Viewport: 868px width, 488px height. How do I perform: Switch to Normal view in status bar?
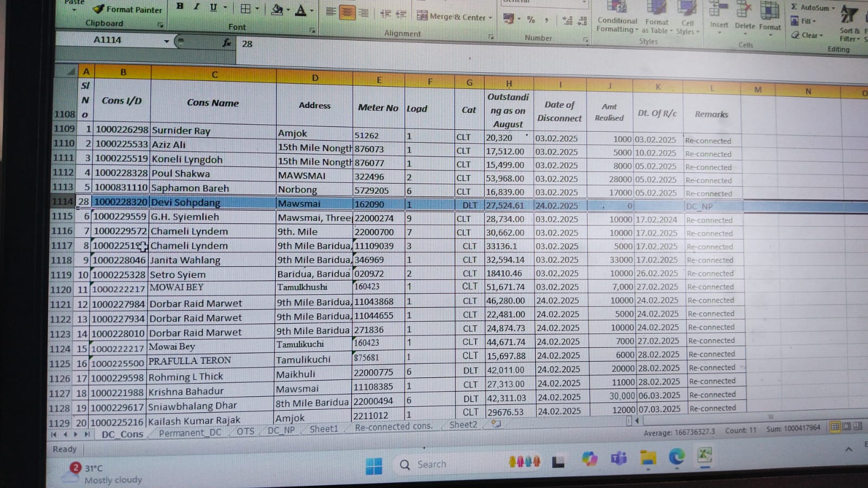click(x=835, y=427)
